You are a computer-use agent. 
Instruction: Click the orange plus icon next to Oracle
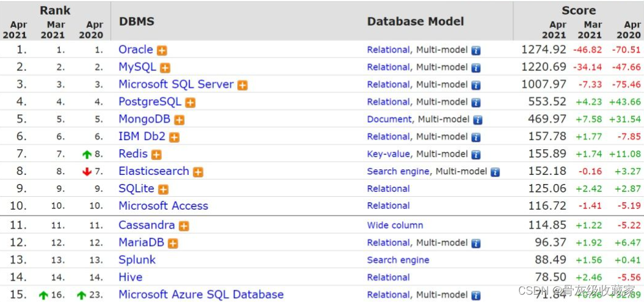point(162,51)
